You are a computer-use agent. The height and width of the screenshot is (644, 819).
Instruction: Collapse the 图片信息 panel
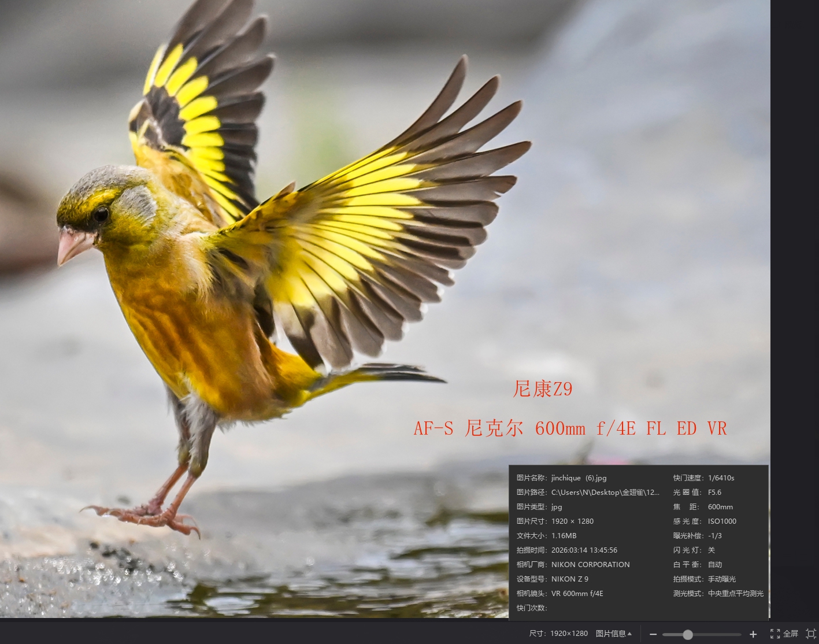click(613, 634)
